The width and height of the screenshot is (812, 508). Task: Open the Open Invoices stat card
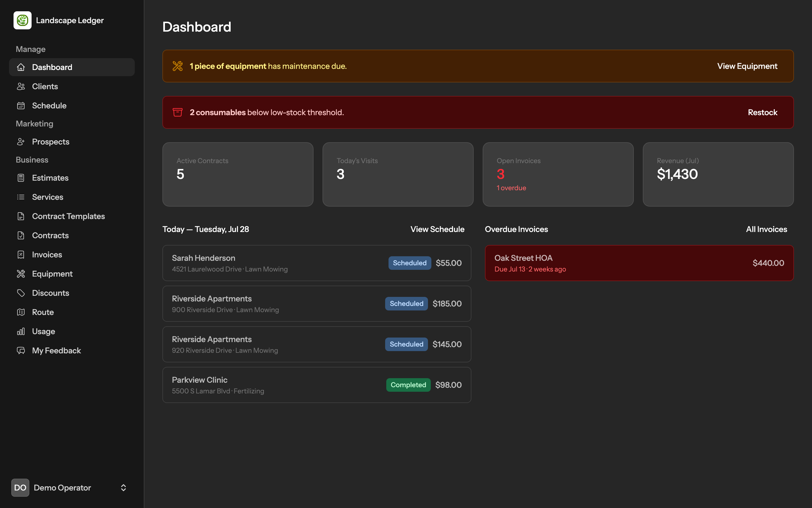pyautogui.click(x=558, y=174)
